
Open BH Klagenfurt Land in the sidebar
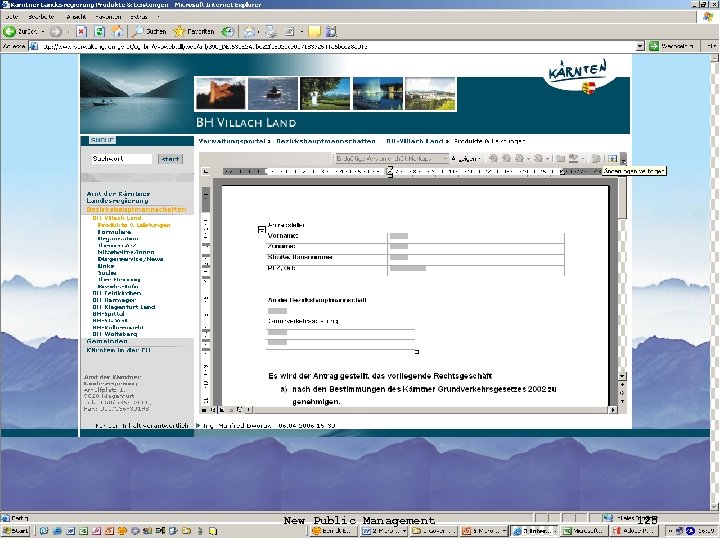124,307
